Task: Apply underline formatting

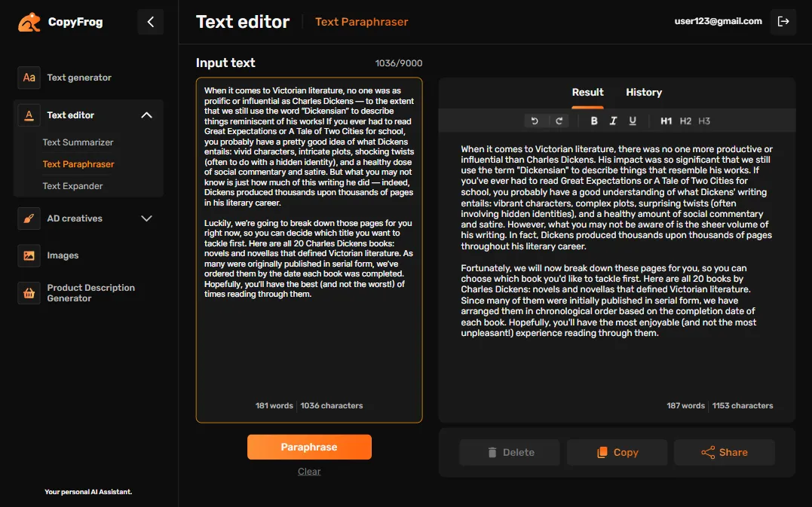Action: tap(631, 121)
